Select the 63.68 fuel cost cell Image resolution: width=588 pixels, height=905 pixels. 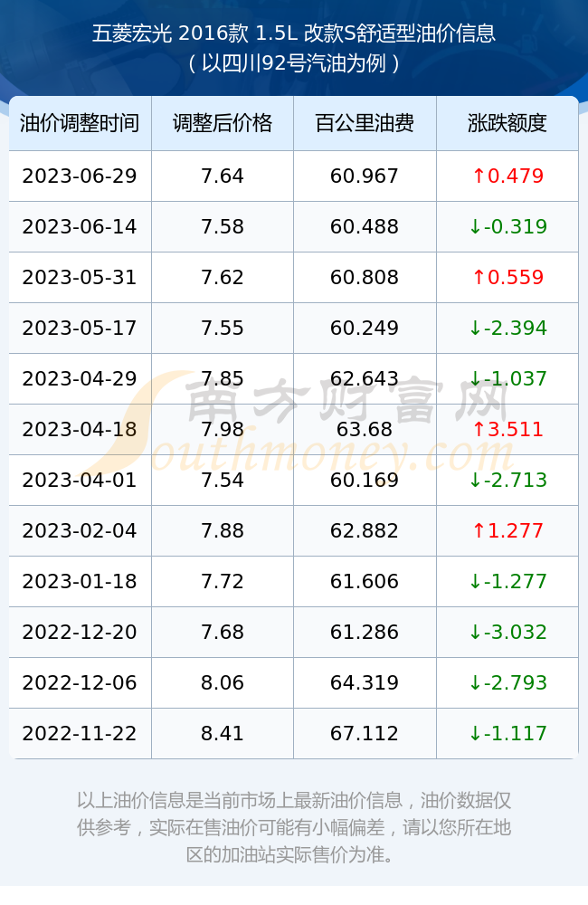pos(365,429)
